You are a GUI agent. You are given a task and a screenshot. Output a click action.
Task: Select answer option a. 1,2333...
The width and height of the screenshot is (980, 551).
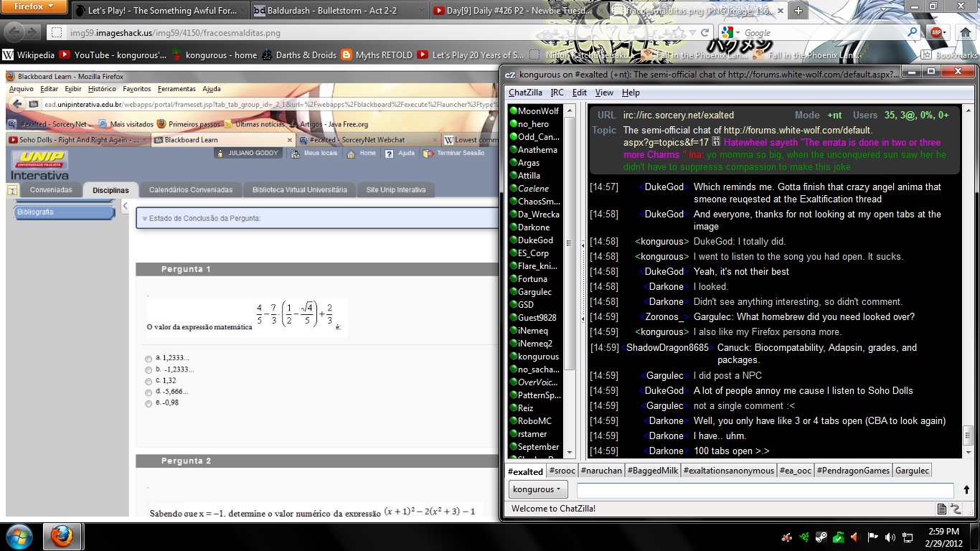(149, 358)
